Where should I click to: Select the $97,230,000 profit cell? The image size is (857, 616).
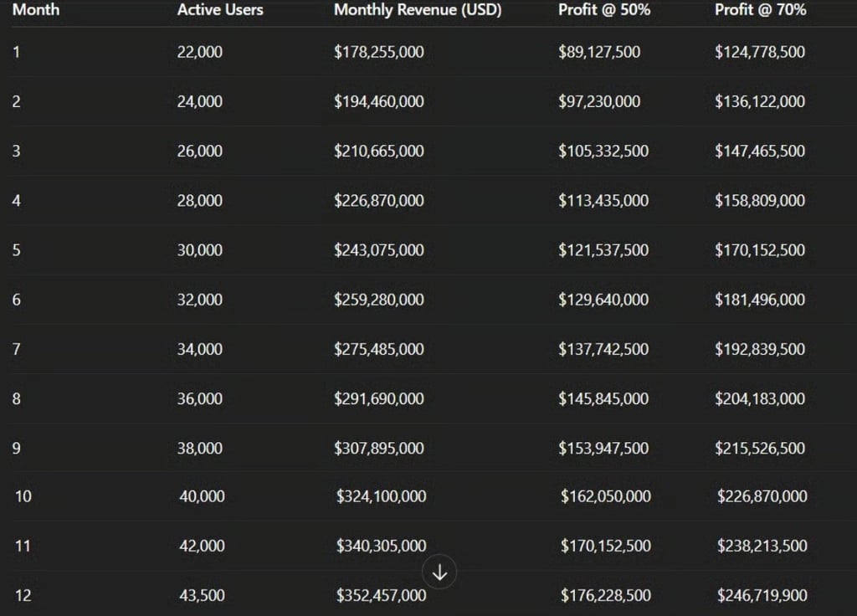[599, 101]
